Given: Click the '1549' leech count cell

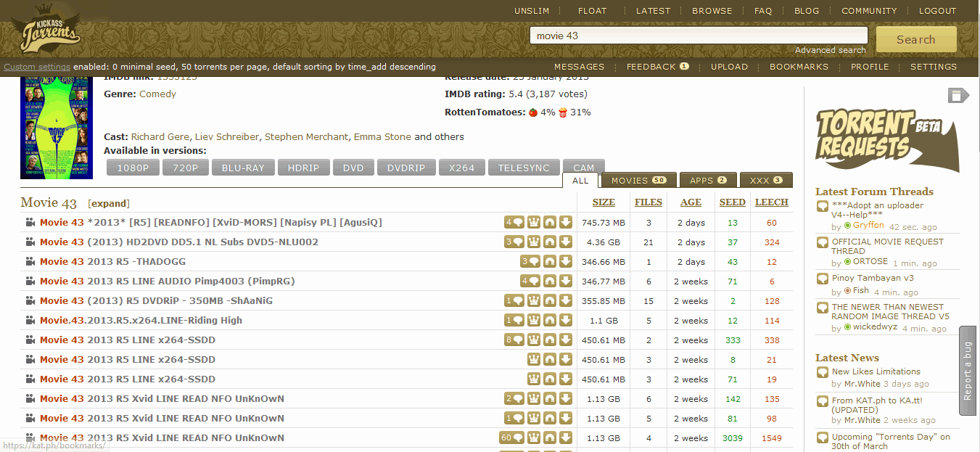Looking at the screenshot, I should click(x=772, y=438).
